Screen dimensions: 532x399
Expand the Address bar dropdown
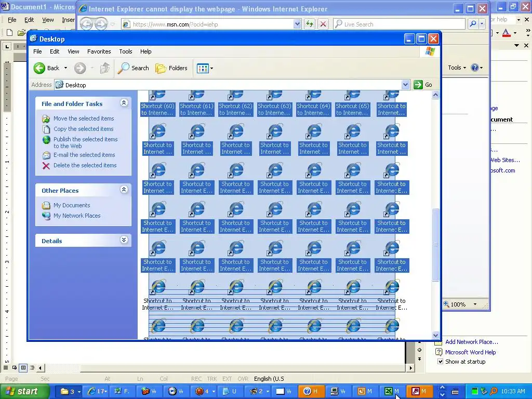click(x=405, y=85)
